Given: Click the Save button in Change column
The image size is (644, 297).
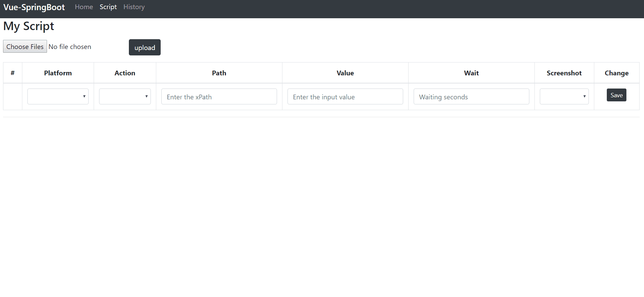Looking at the screenshot, I should 617,95.
